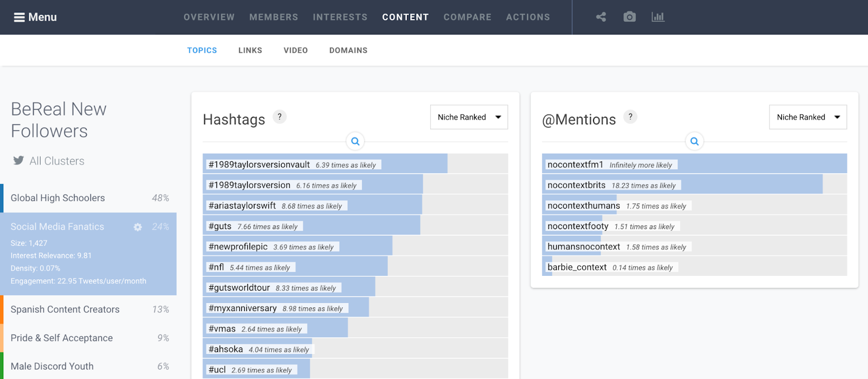
Task: Select the Content tab
Action: pos(405,17)
